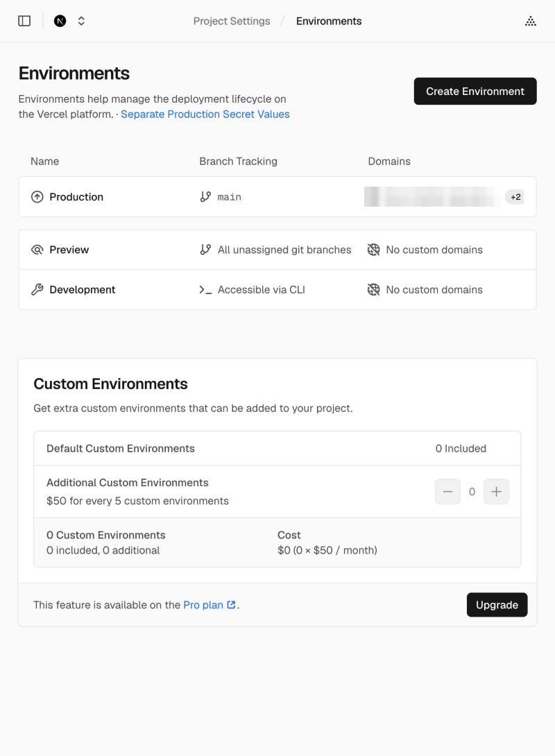Select Default Custom Environments label
This screenshot has width=555, height=756.
121,448
